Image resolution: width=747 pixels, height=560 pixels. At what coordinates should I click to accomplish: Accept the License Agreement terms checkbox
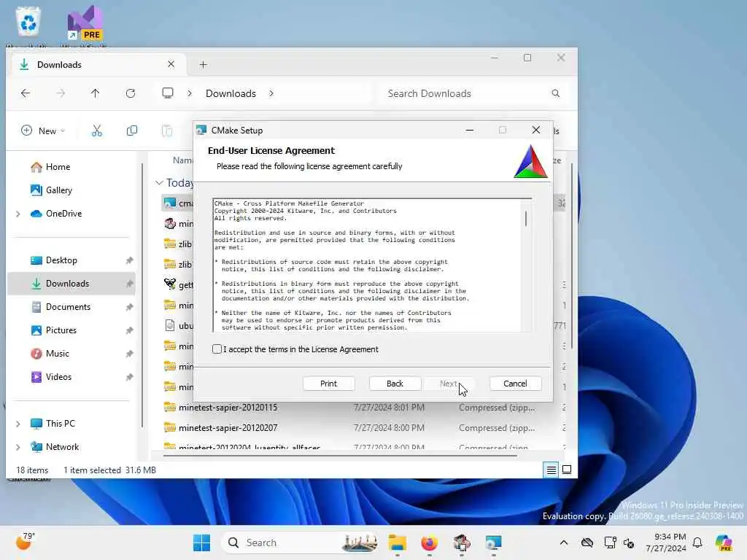[x=217, y=349]
